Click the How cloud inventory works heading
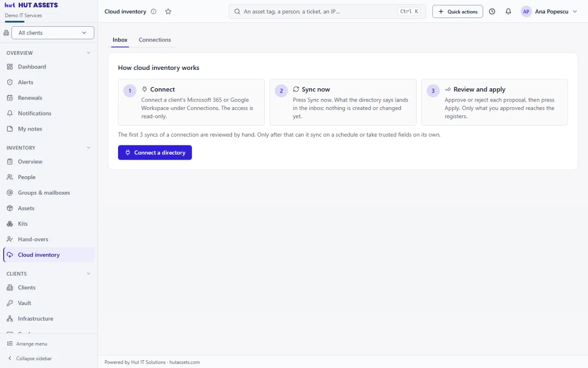 coord(158,68)
